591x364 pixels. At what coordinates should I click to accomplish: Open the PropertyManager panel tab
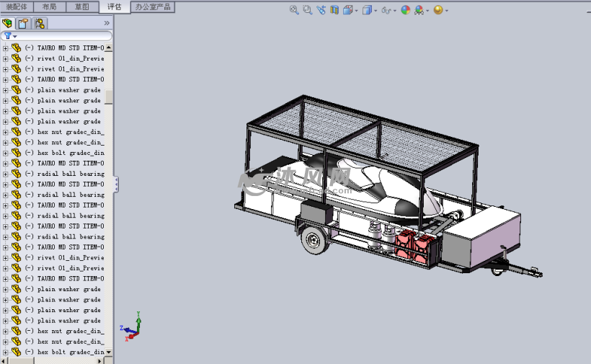click(x=23, y=23)
